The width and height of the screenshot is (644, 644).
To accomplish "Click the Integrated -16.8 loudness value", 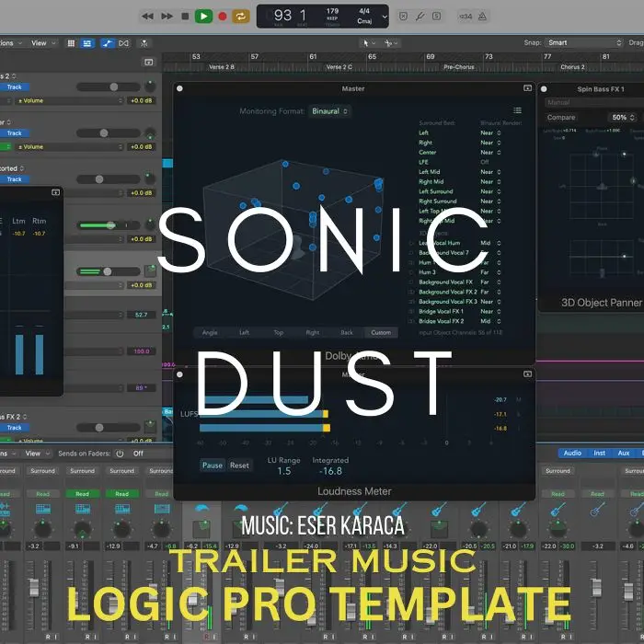I will [x=330, y=471].
